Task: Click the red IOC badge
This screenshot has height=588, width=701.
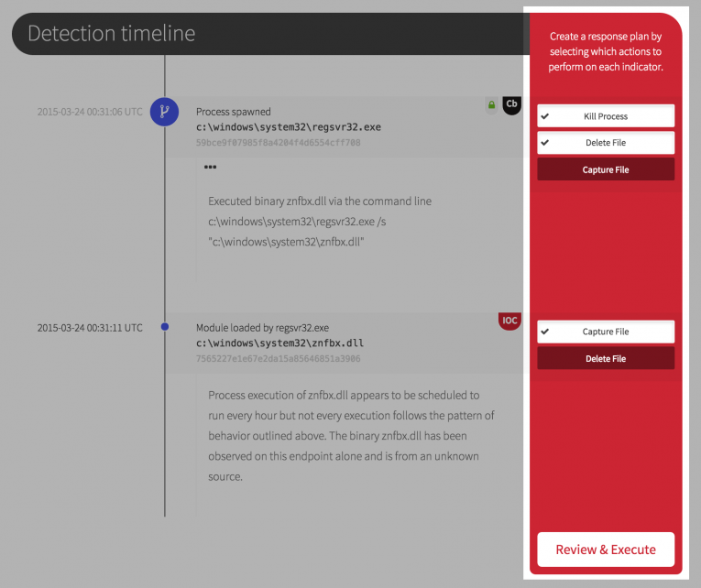Action: 509,321
